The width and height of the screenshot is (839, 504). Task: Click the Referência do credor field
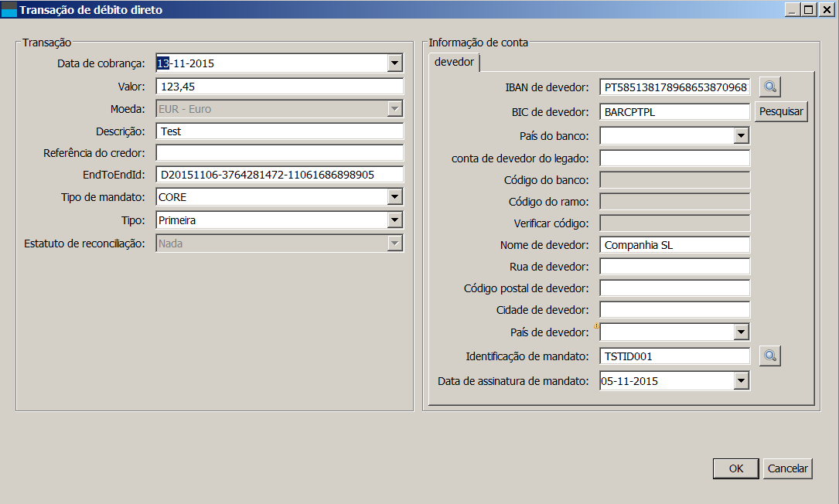[x=279, y=153]
